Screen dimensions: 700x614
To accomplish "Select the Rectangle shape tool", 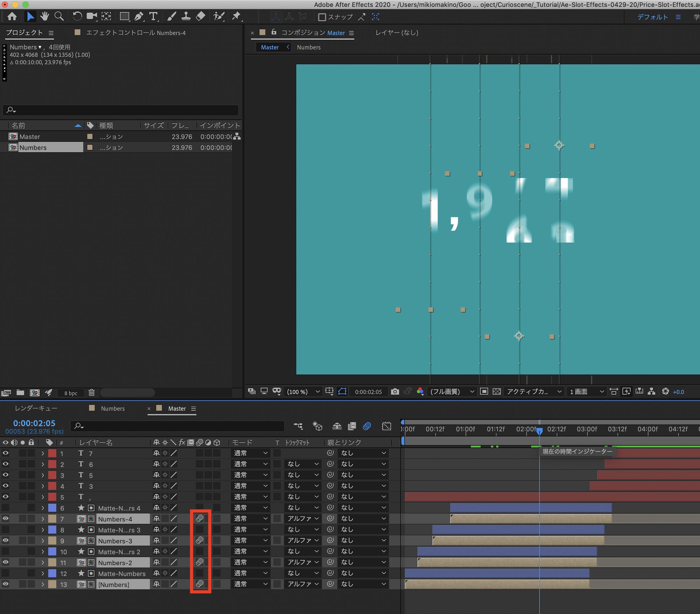I will (x=124, y=16).
